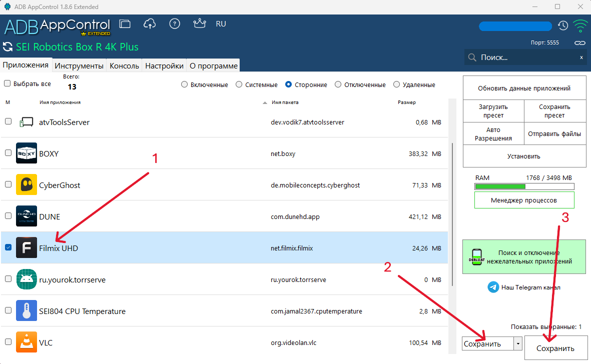Check the BOXY checkbox

(x=9, y=153)
